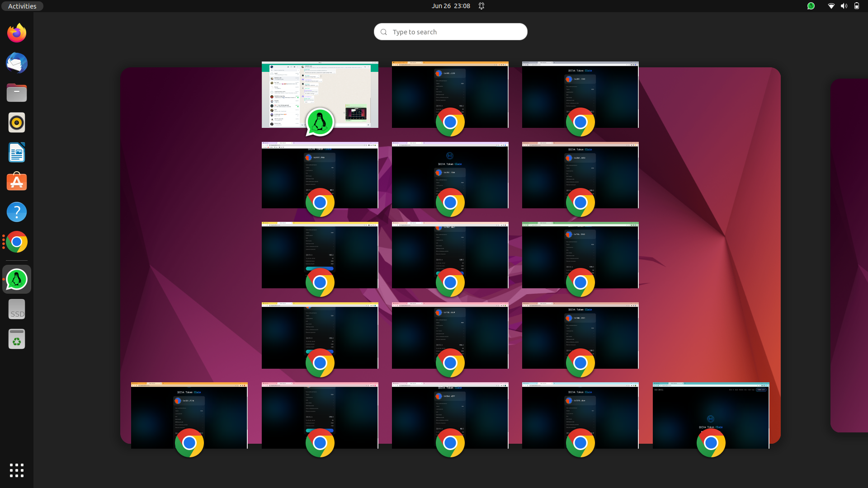Open the SSD drive in dock
This screenshot has height=488, width=868.
pyautogui.click(x=17, y=309)
